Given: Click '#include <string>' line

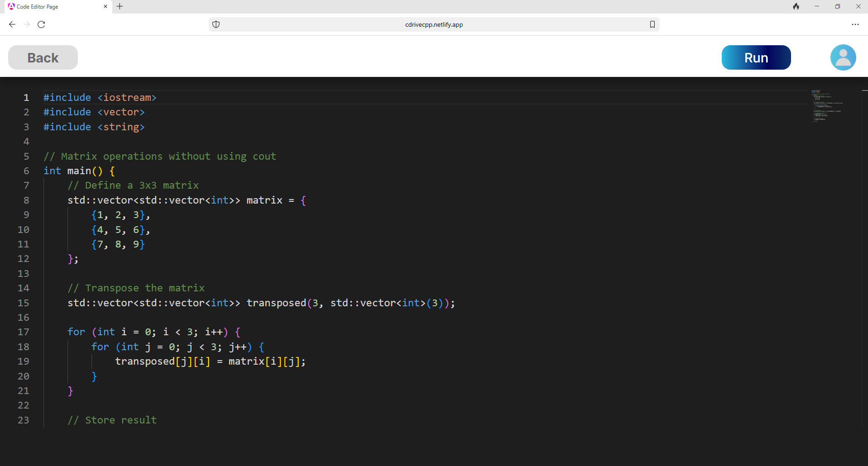Looking at the screenshot, I should pos(94,127).
